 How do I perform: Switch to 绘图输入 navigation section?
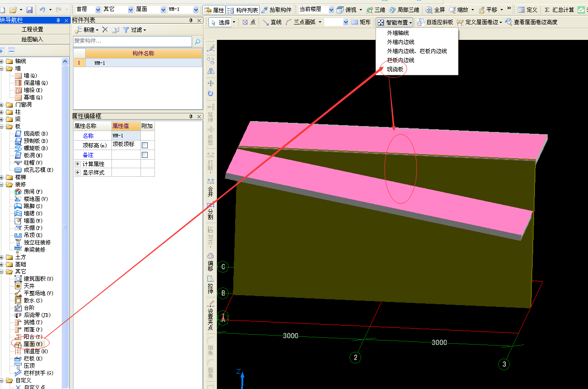pos(33,39)
